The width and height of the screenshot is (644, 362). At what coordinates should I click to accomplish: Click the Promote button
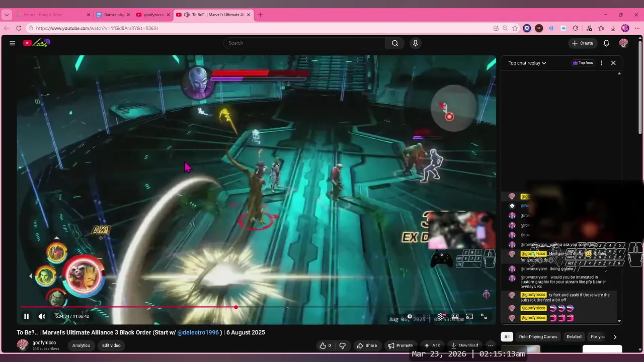(x=400, y=345)
